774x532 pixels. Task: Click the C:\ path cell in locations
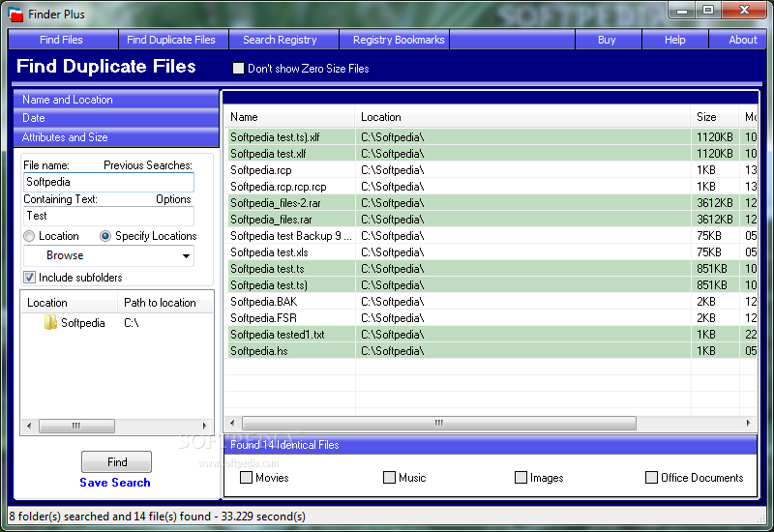[x=132, y=323]
